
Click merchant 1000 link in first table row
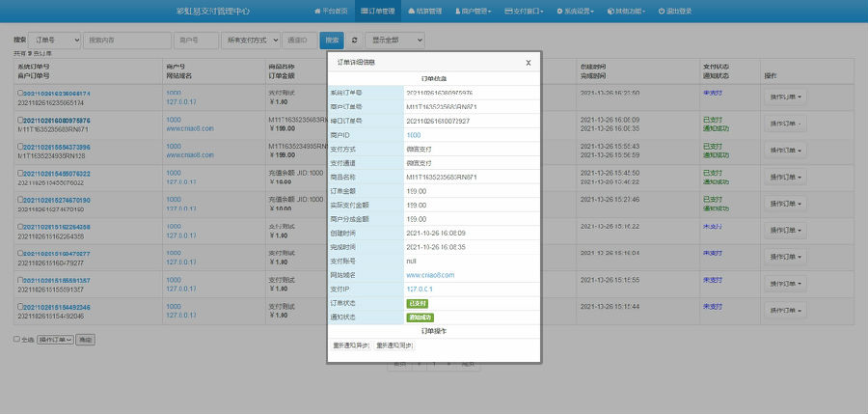pyautogui.click(x=174, y=93)
